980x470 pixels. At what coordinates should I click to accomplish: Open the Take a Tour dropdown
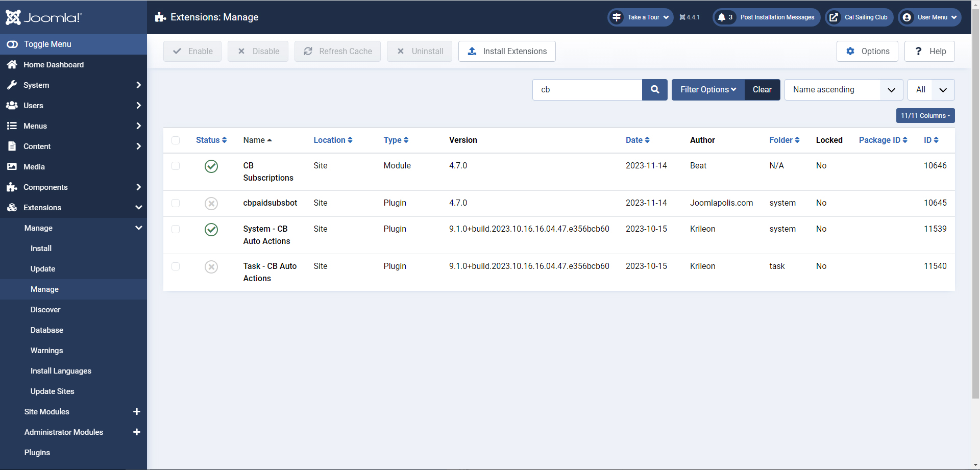(x=640, y=17)
